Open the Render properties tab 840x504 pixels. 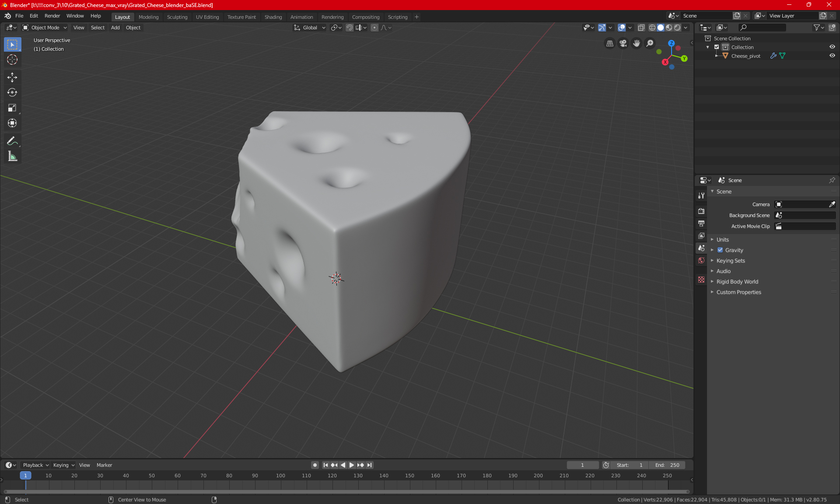701,211
